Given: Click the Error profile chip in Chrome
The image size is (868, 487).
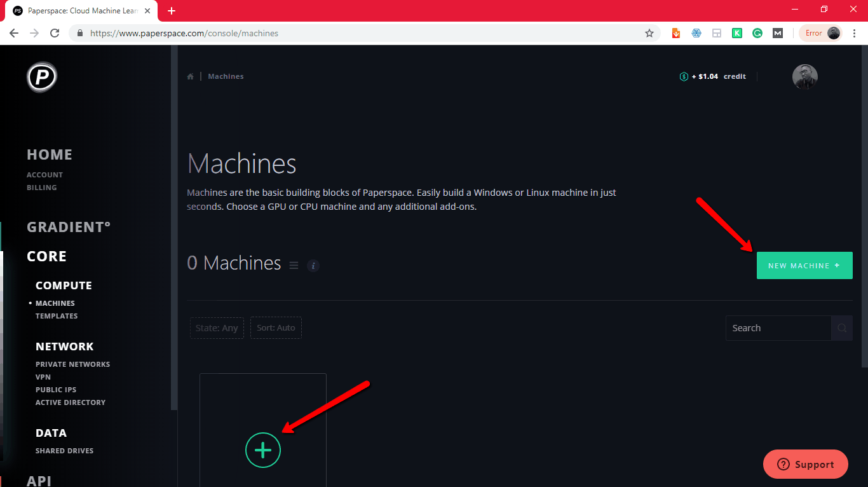Looking at the screenshot, I should (x=821, y=33).
